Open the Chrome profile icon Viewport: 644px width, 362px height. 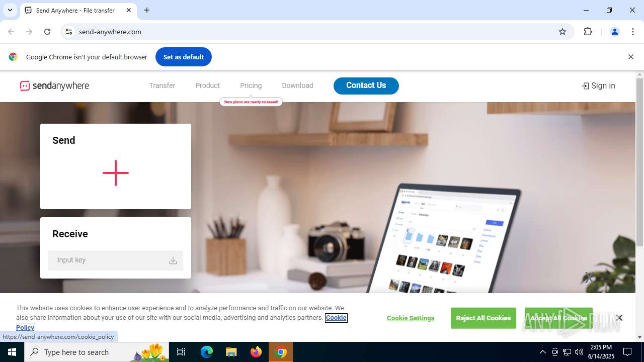[614, 32]
